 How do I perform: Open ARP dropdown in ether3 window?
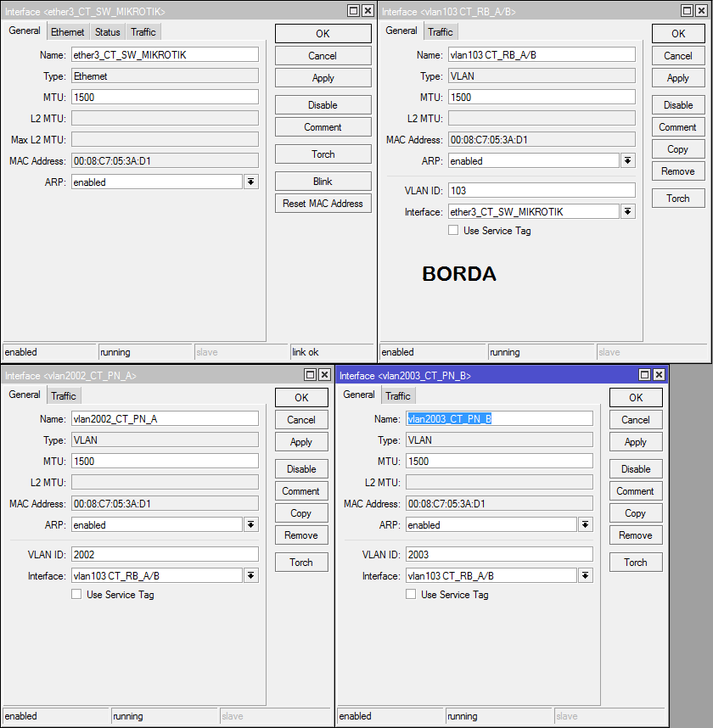(x=251, y=182)
